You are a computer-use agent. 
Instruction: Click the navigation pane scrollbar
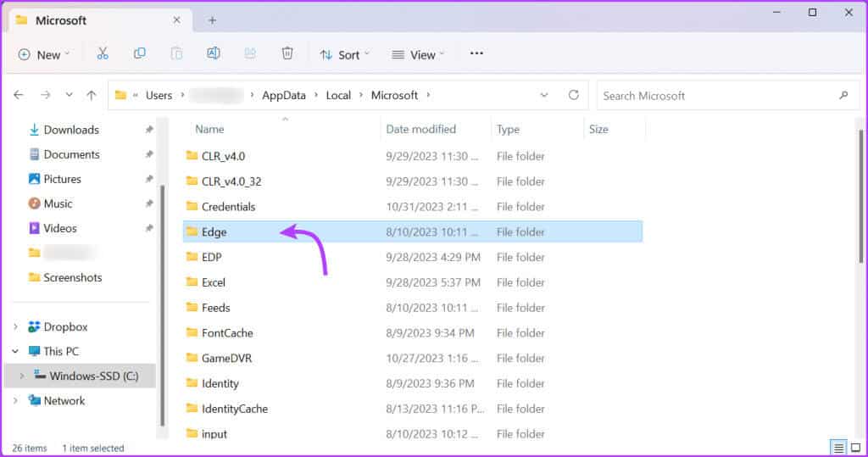[x=162, y=304]
